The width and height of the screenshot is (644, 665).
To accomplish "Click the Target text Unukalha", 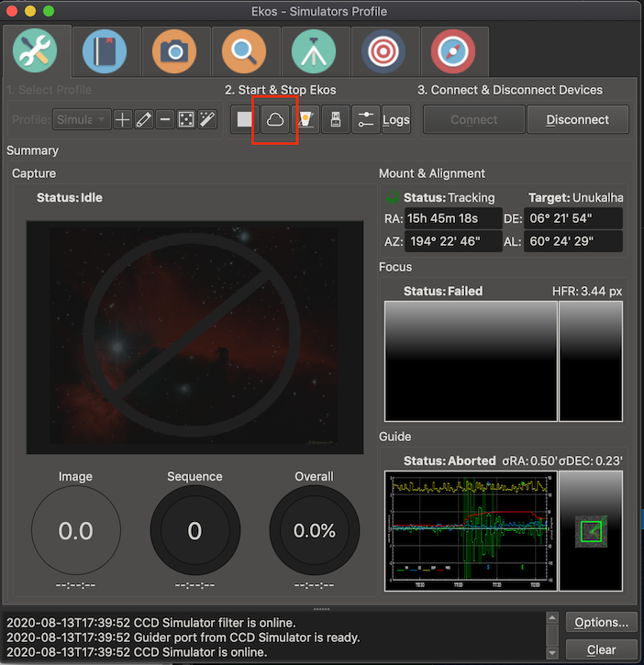I will [x=598, y=197].
